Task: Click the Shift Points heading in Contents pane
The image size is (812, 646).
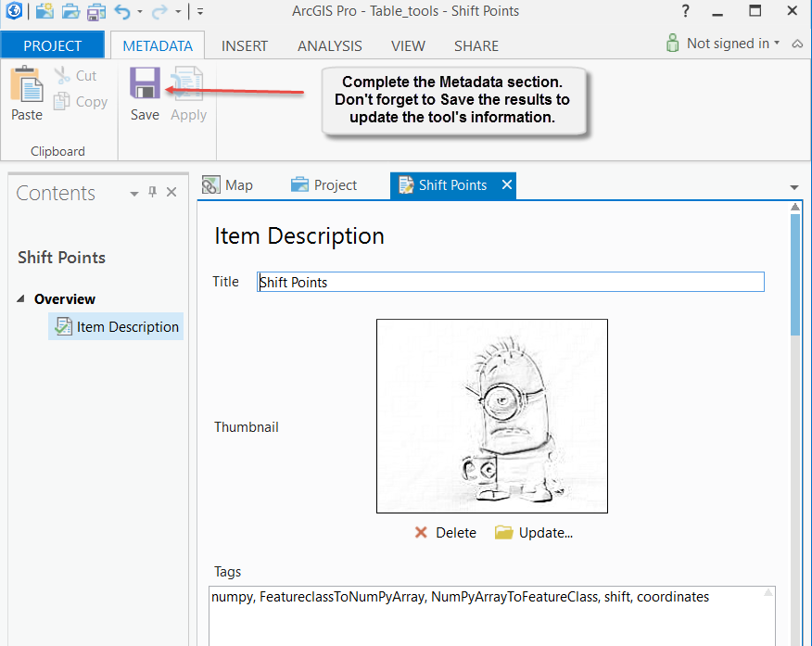Action: 61,258
